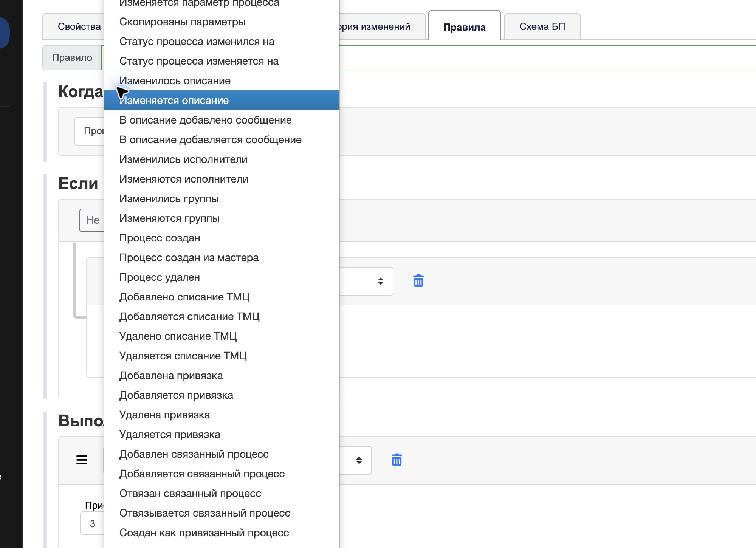Pick 'Изменяются группы' option

[222, 218]
